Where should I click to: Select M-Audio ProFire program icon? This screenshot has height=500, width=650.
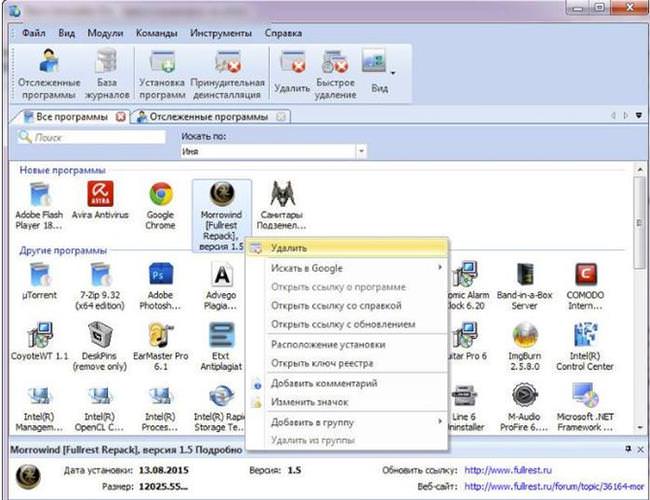point(524,407)
